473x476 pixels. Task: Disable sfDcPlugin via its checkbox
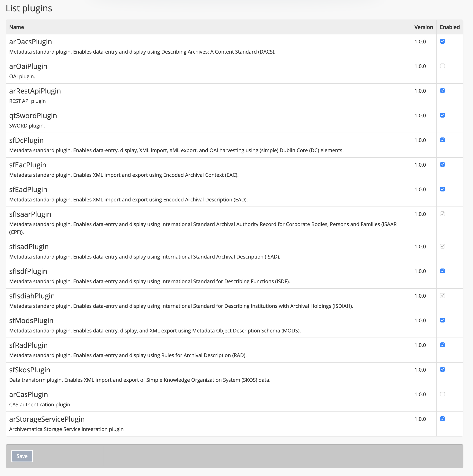click(442, 140)
